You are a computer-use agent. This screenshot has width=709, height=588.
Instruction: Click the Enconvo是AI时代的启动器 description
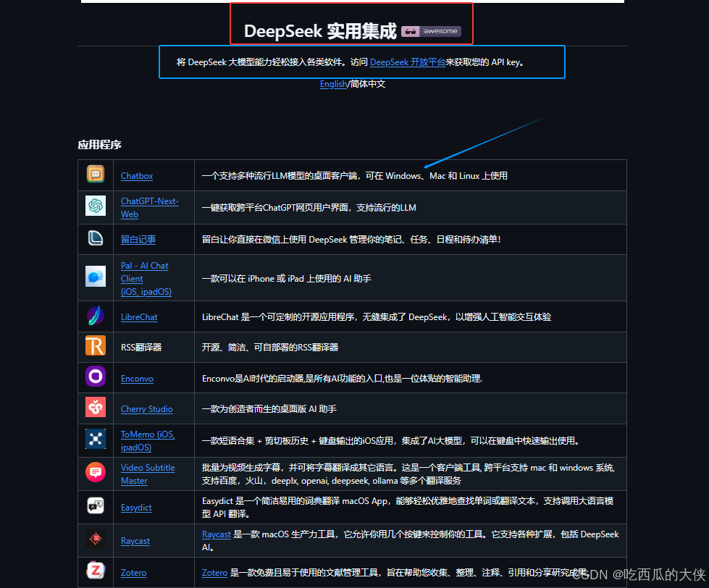pos(342,378)
